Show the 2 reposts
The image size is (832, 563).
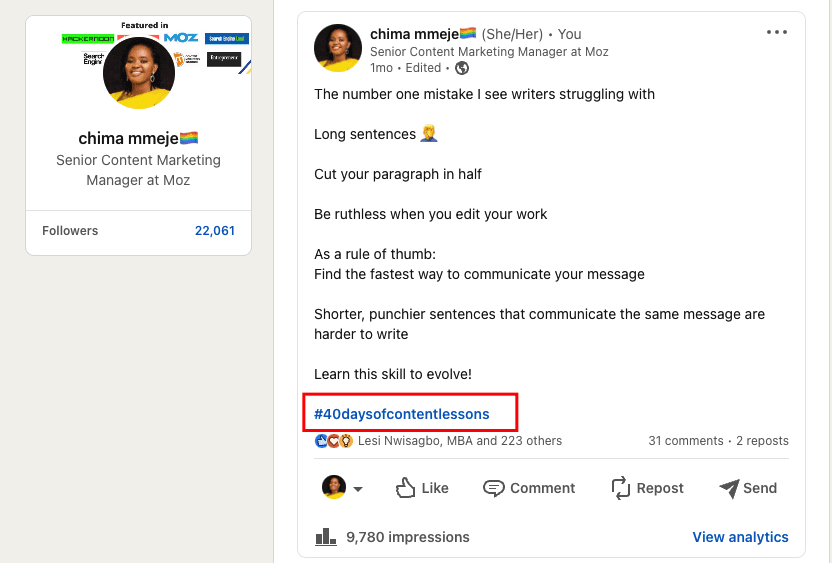click(x=762, y=441)
